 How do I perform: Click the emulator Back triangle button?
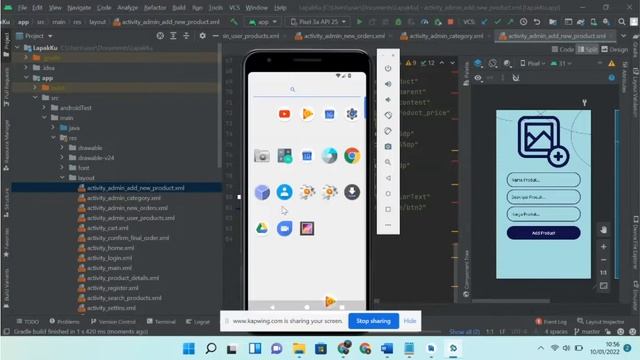pos(388,178)
